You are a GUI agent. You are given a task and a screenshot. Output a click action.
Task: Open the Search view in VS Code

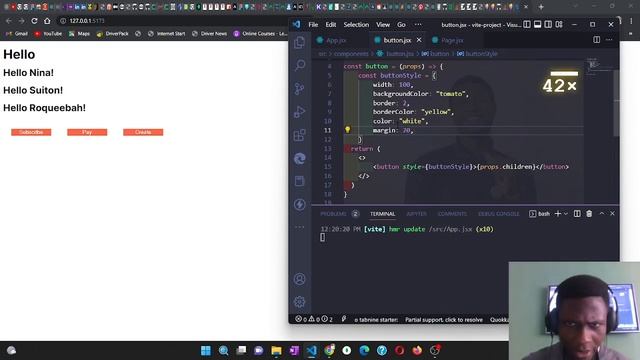click(300, 65)
